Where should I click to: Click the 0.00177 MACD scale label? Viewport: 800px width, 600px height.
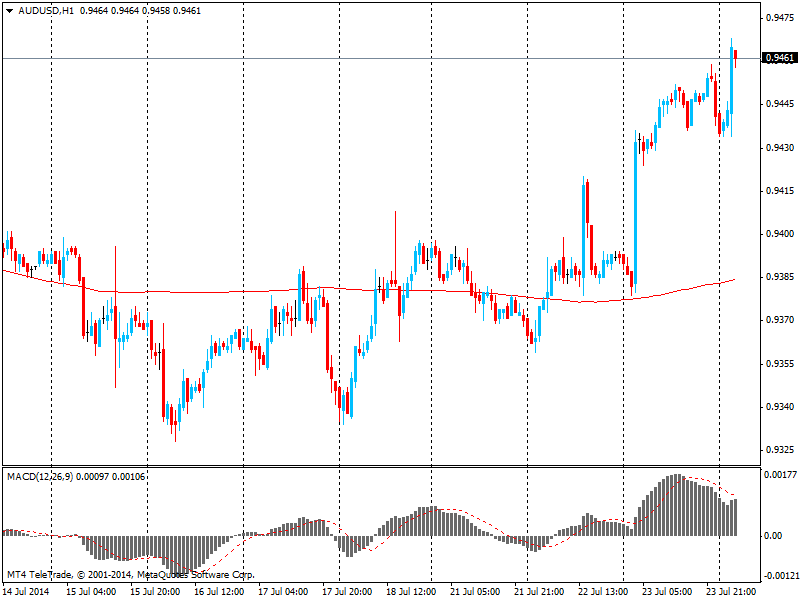pyautogui.click(x=780, y=475)
